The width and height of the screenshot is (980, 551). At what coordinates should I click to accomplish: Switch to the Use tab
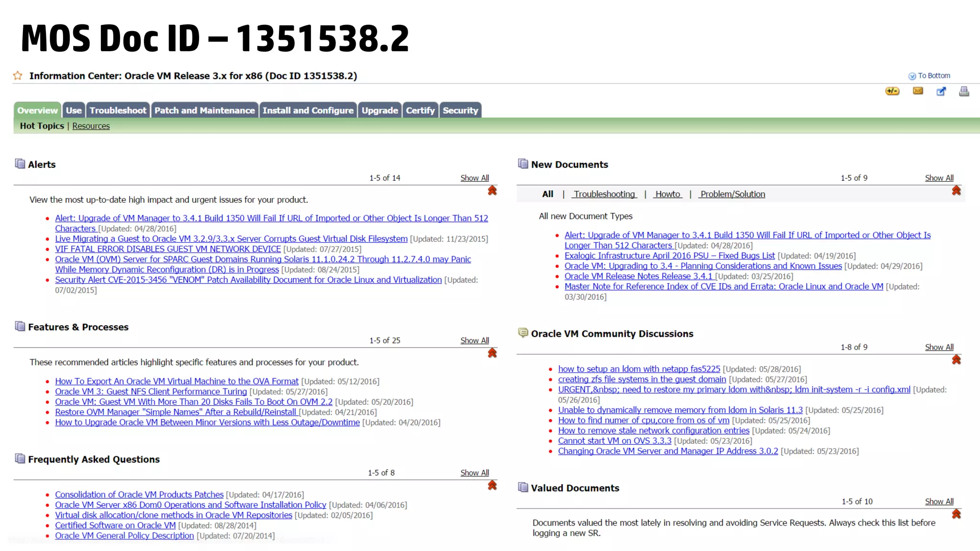[74, 110]
